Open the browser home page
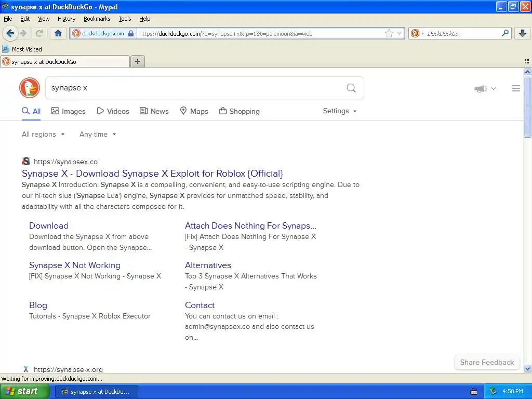This screenshot has height=399, width=532. click(x=58, y=33)
